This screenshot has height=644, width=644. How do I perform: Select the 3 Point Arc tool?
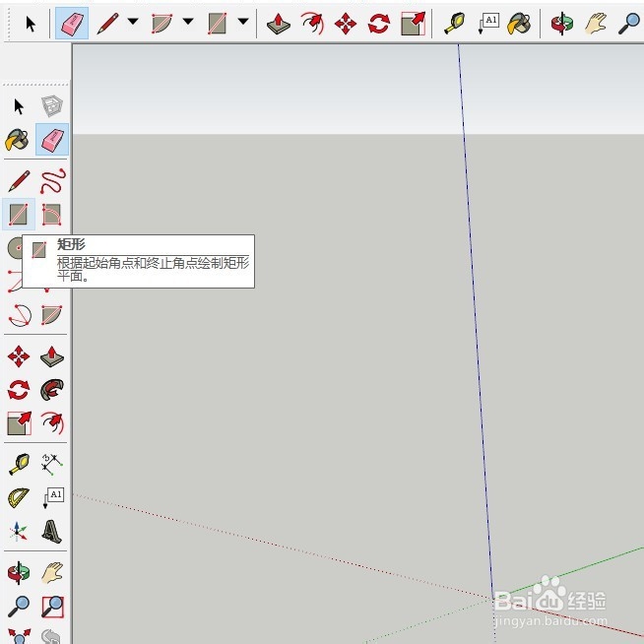point(20,315)
